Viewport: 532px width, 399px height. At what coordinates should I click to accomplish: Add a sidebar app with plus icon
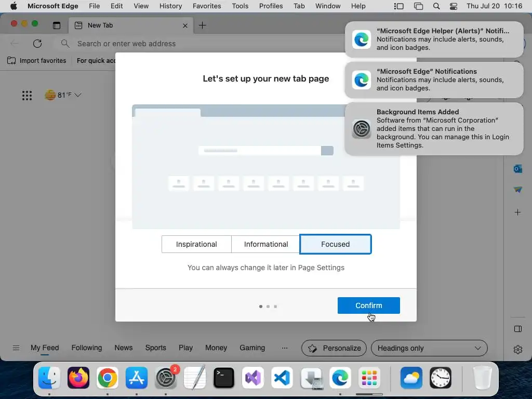coord(518,212)
